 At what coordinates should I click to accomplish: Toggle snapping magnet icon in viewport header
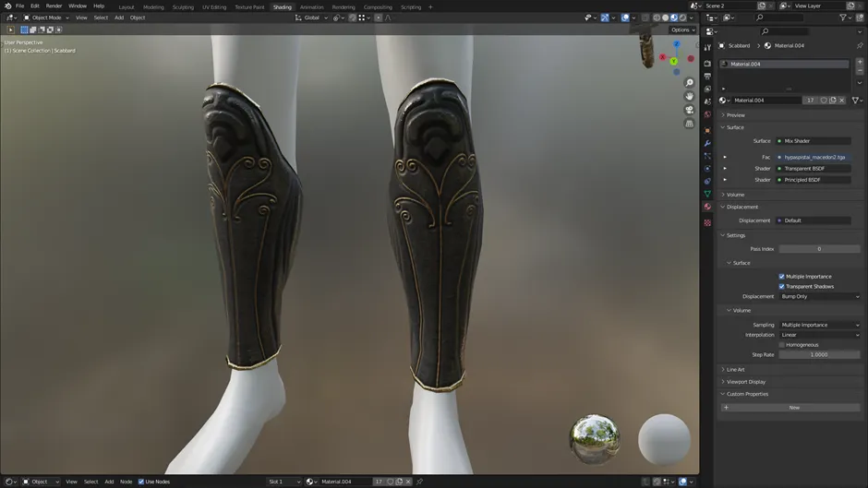(352, 18)
